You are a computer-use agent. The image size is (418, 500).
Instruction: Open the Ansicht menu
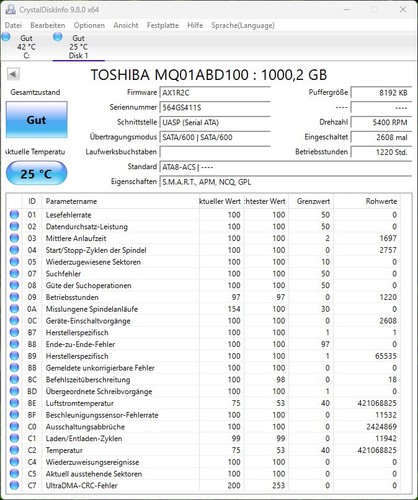126,25
